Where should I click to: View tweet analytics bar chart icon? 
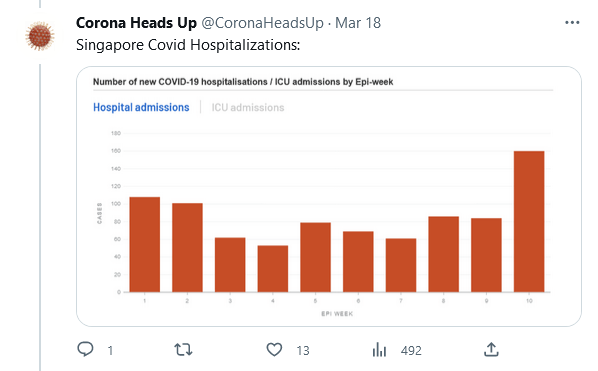[379, 349]
